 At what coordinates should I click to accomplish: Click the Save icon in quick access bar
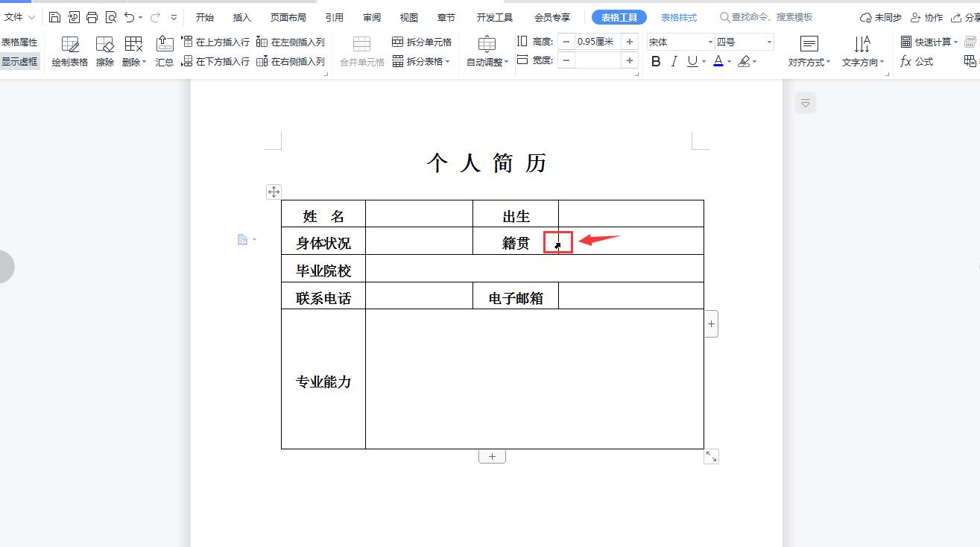(x=55, y=17)
